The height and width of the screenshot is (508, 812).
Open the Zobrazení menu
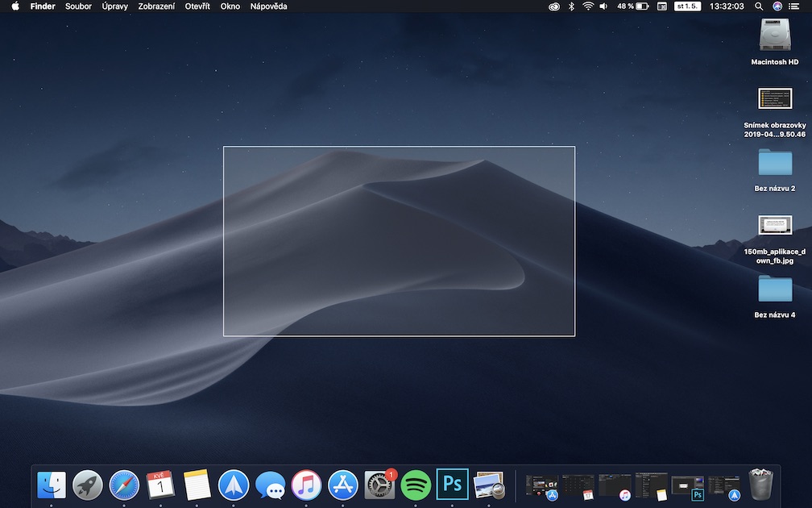click(156, 6)
